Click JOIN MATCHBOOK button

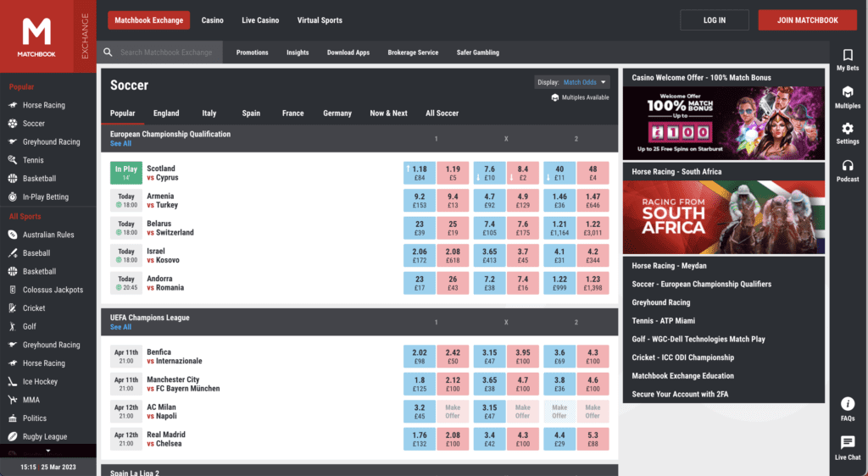coord(808,19)
